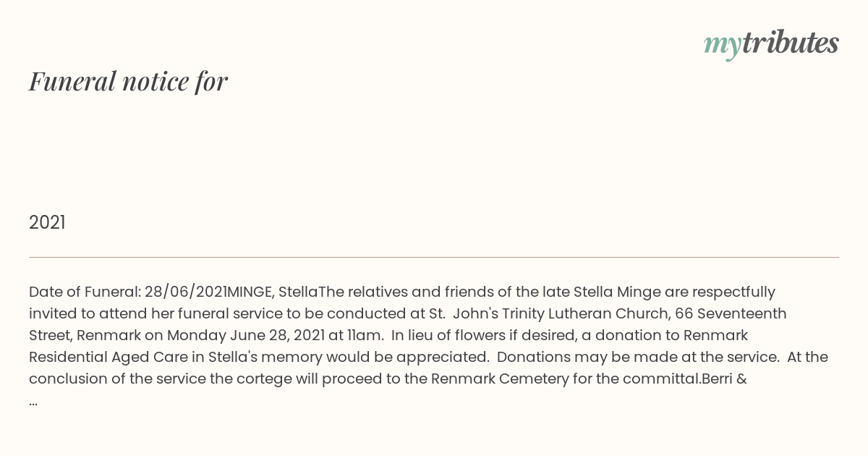
Task: Click the grey 'tributes' part of logo
Action: click(790, 43)
